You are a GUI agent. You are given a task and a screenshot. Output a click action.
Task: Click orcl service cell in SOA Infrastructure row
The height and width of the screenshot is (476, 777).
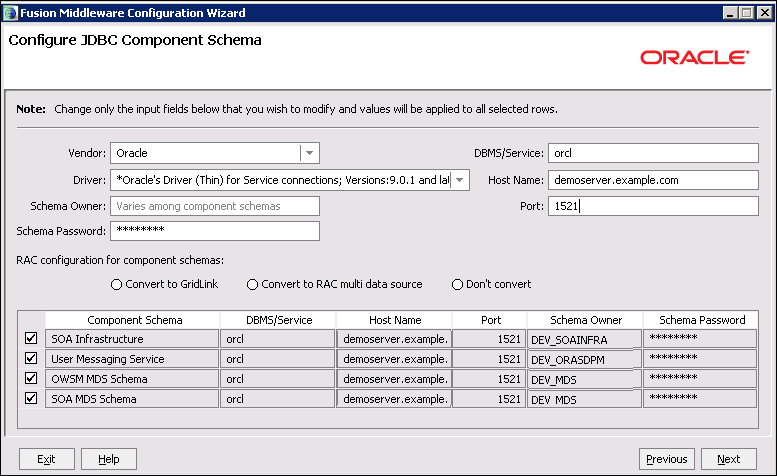[278, 339]
